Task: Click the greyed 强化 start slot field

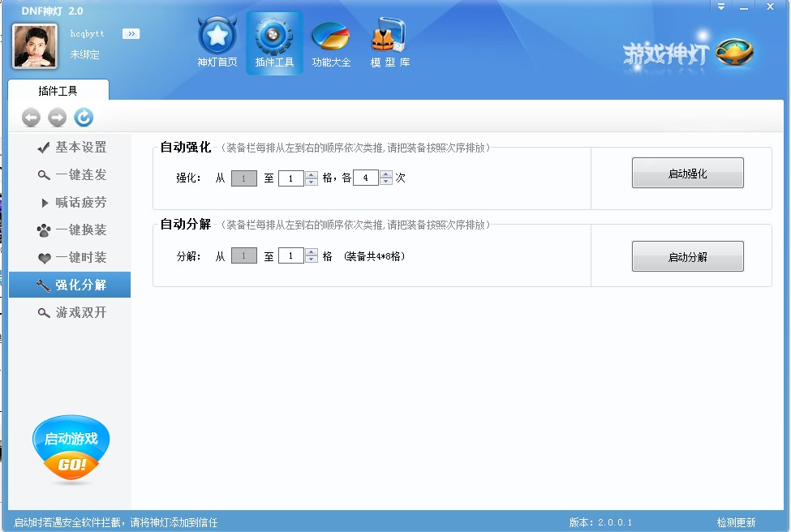Action: [x=244, y=178]
